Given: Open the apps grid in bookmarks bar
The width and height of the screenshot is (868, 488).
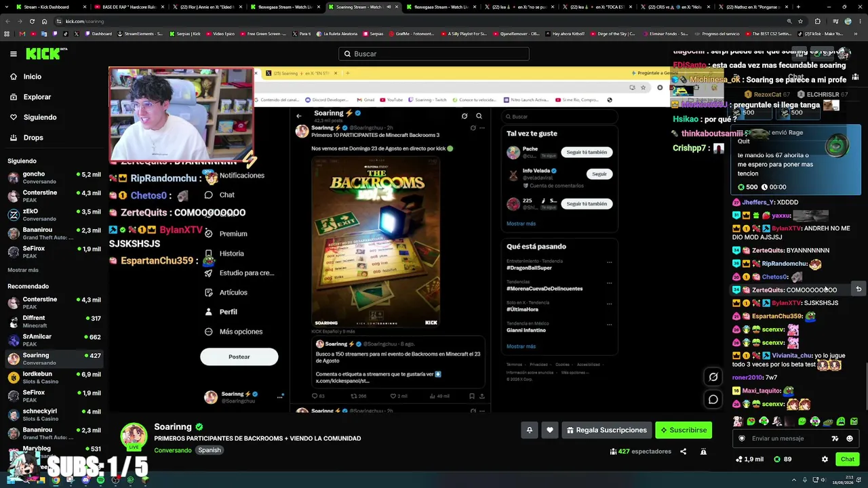Looking at the screenshot, I should (x=7, y=34).
